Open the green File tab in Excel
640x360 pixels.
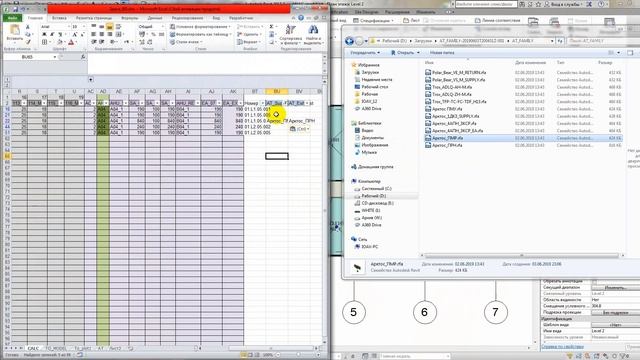pos(13,18)
